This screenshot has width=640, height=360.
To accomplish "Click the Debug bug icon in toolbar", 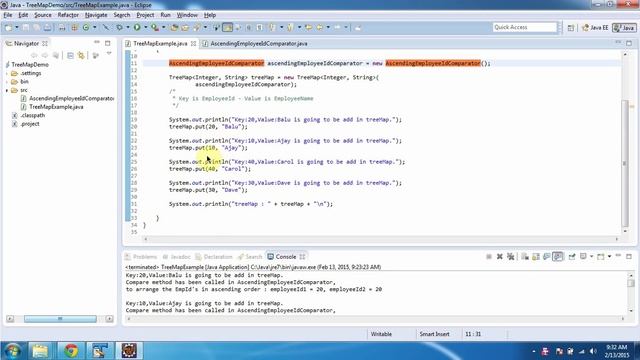I will [120, 27].
